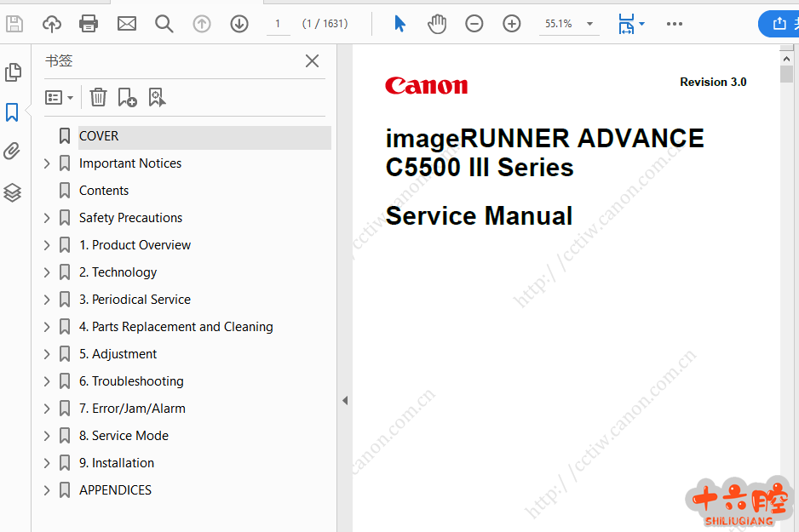Open the search magnifier tool

click(164, 24)
